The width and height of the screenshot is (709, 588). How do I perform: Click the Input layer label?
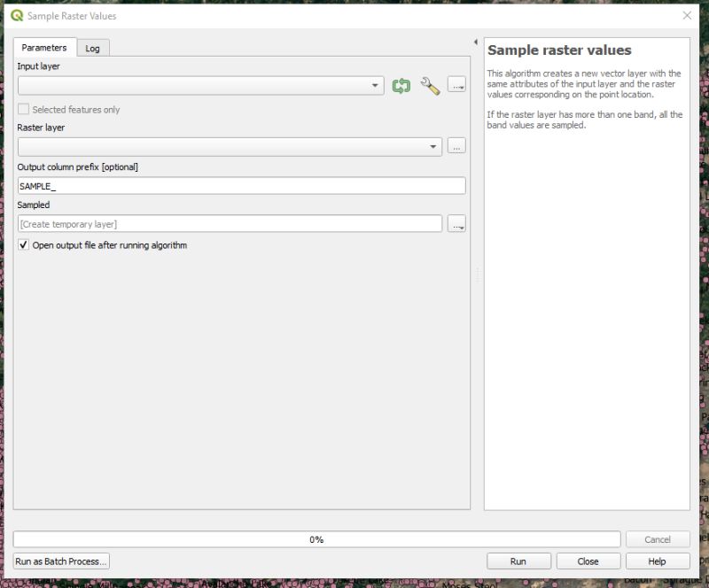pyautogui.click(x=38, y=66)
